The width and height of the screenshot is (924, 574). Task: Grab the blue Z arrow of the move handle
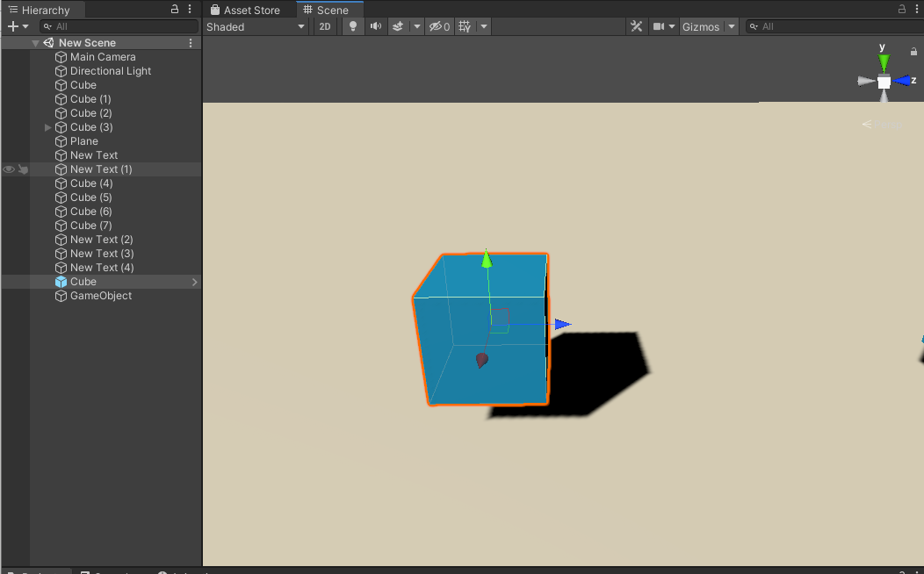(563, 324)
